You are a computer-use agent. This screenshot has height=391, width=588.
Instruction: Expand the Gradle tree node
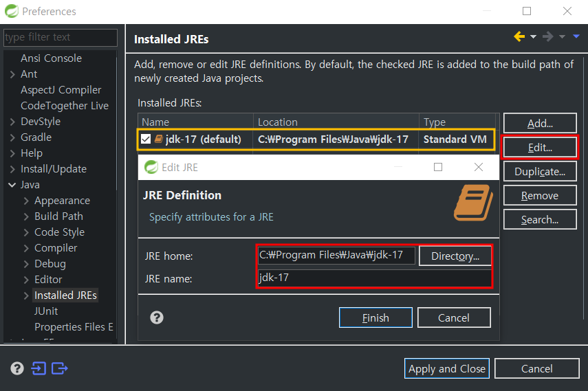click(12, 137)
